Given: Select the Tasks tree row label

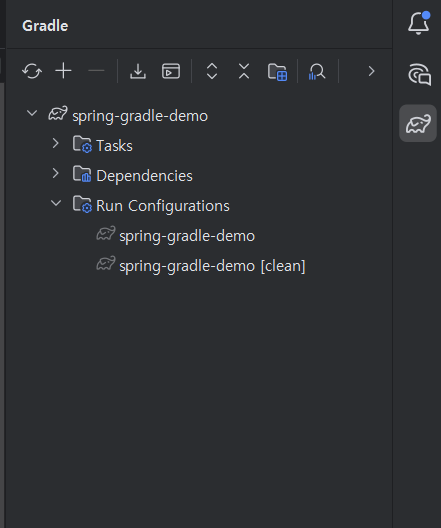Looking at the screenshot, I should 114,146.
